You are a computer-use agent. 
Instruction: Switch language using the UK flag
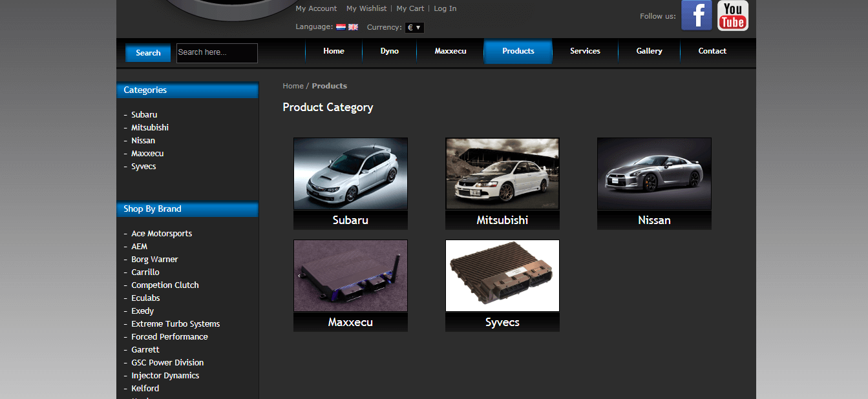click(x=353, y=27)
